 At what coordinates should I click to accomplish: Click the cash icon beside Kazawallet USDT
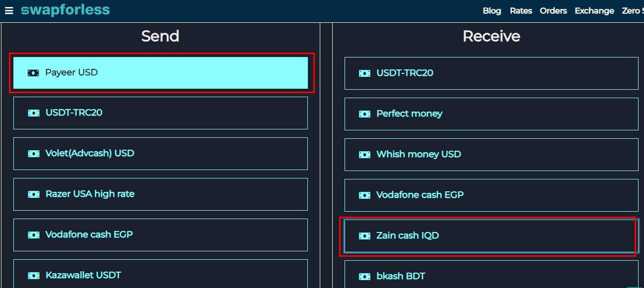pyautogui.click(x=33, y=275)
